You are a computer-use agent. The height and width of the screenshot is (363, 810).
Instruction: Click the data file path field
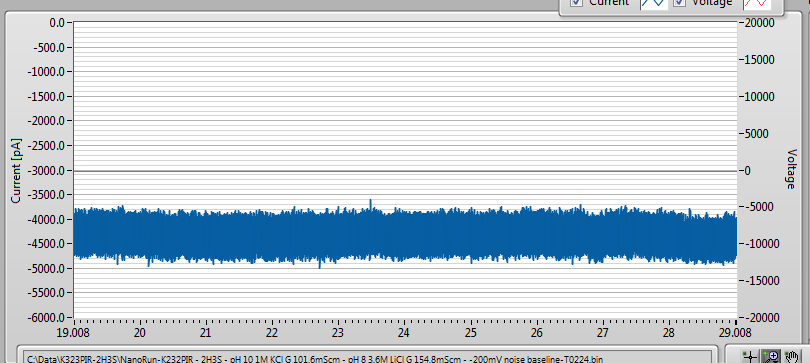click(x=368, y=358)
